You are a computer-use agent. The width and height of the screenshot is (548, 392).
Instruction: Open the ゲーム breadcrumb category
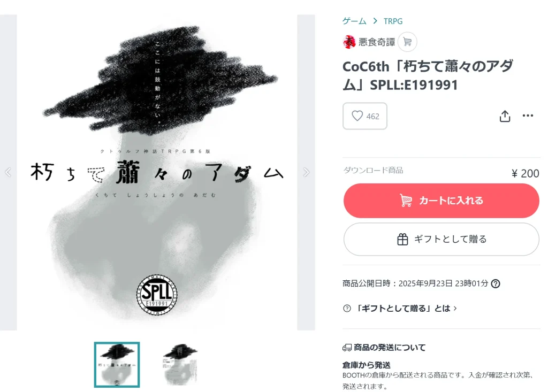354,21
